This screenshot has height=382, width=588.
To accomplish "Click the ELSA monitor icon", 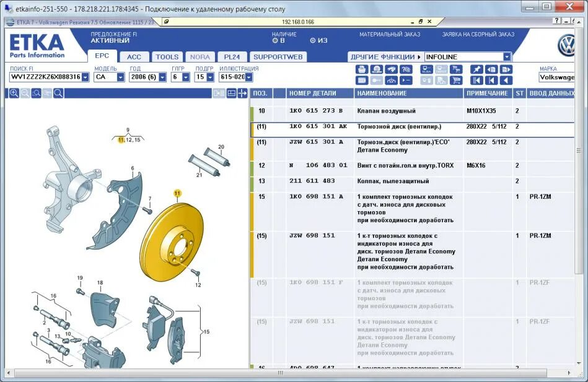I will [426, 69].
